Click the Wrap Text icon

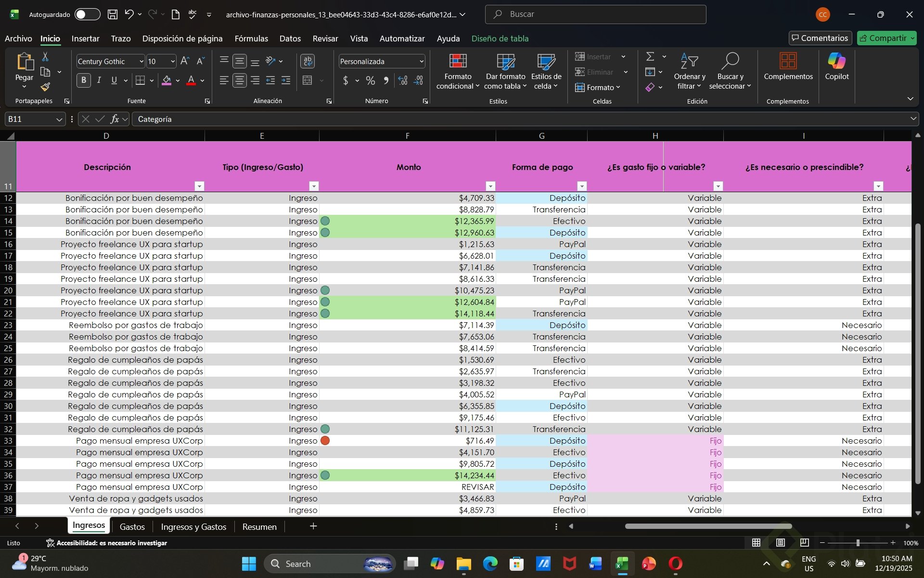click(308, 61)
